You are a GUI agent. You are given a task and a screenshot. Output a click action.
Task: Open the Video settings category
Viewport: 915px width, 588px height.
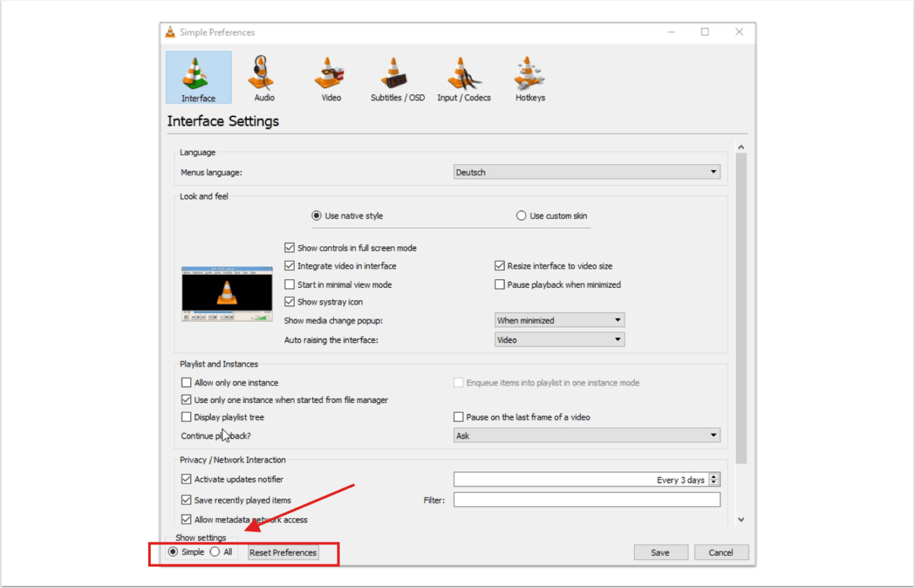point(330,77)
